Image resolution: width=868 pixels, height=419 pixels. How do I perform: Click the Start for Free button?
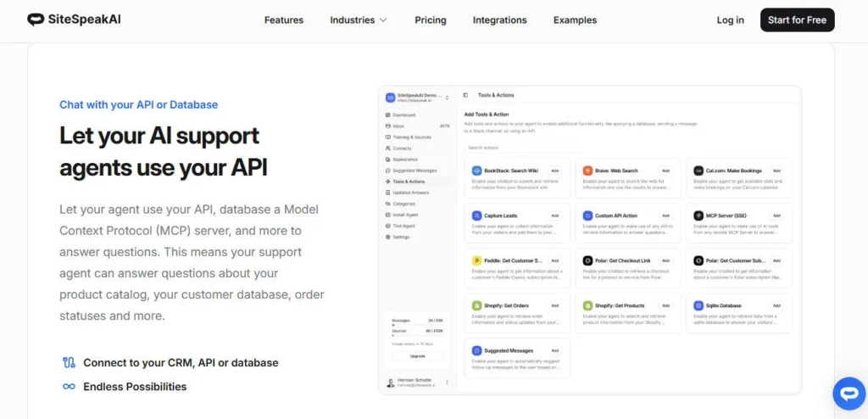pos(797,20)
